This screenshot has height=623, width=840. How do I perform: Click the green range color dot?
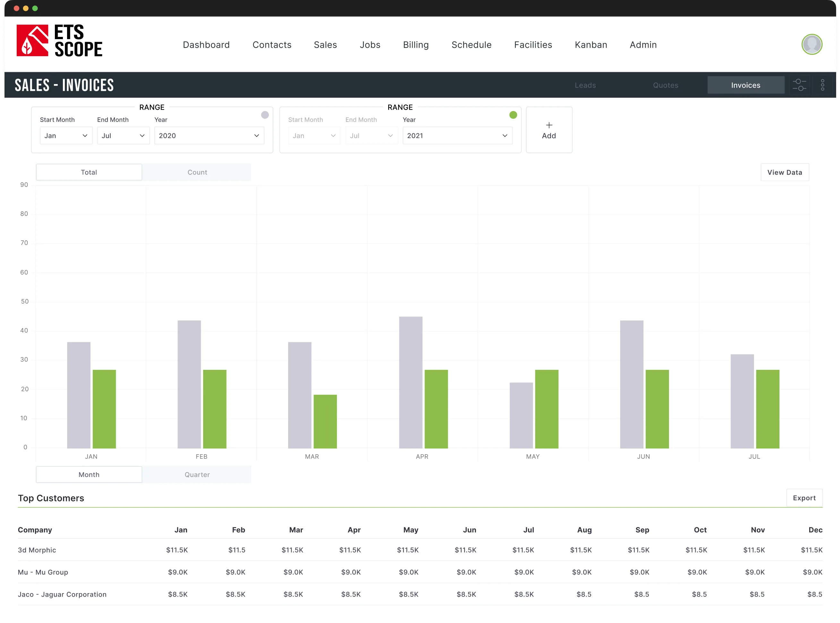513,115
